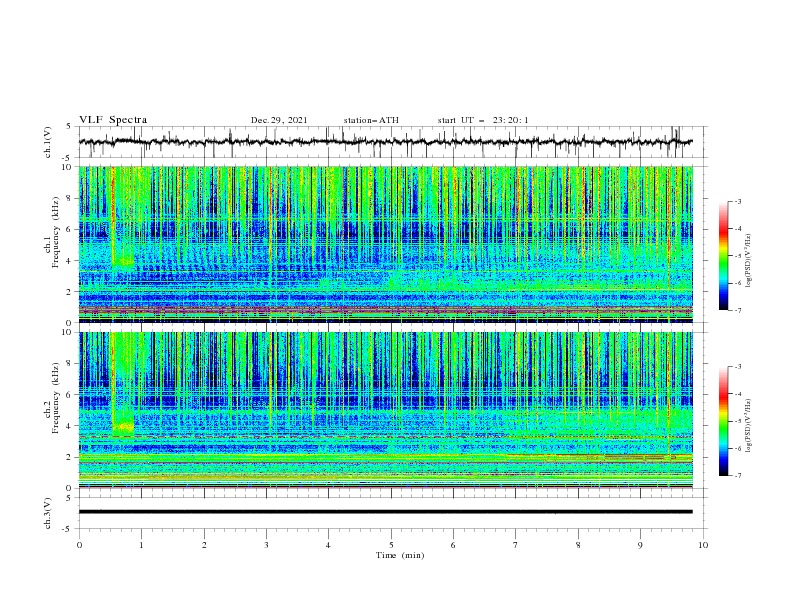
Task: Click the final time axis tick label "10"
Action: pos(703,545)
